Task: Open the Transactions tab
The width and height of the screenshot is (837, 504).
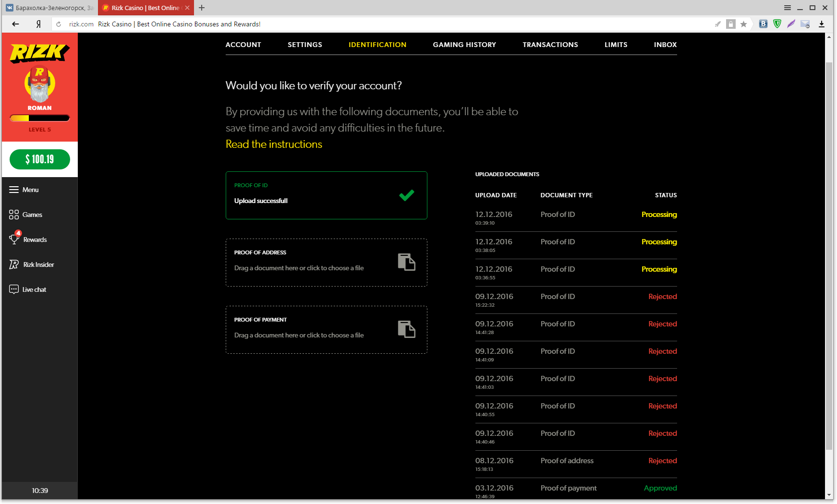Action: (x=550, y=45)
